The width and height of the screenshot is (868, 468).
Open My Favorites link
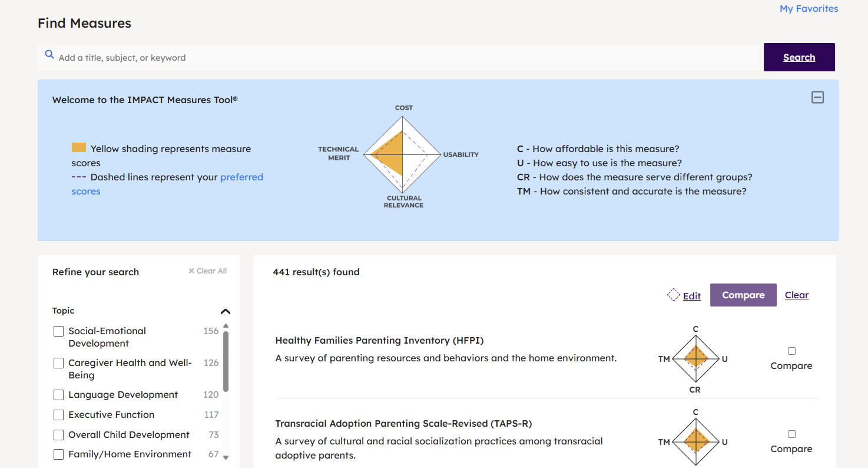(x=809, y=8)
